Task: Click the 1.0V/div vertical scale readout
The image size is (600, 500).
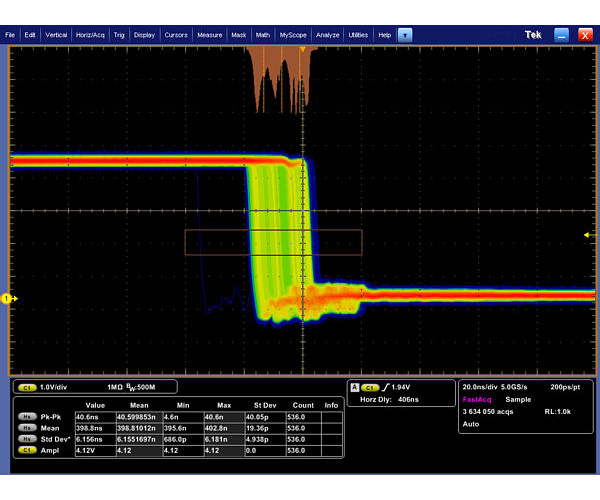Action: pyautogui.click(x=54, y=387)
